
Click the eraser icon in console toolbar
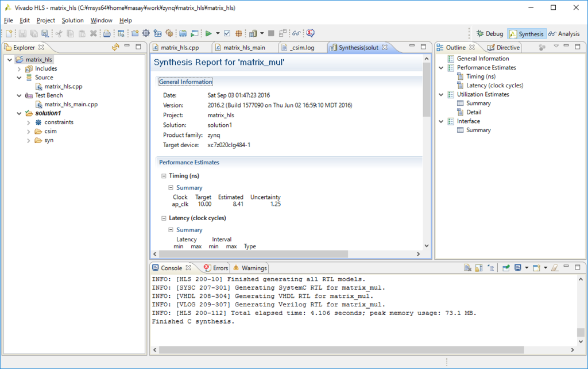pos(555,268)
